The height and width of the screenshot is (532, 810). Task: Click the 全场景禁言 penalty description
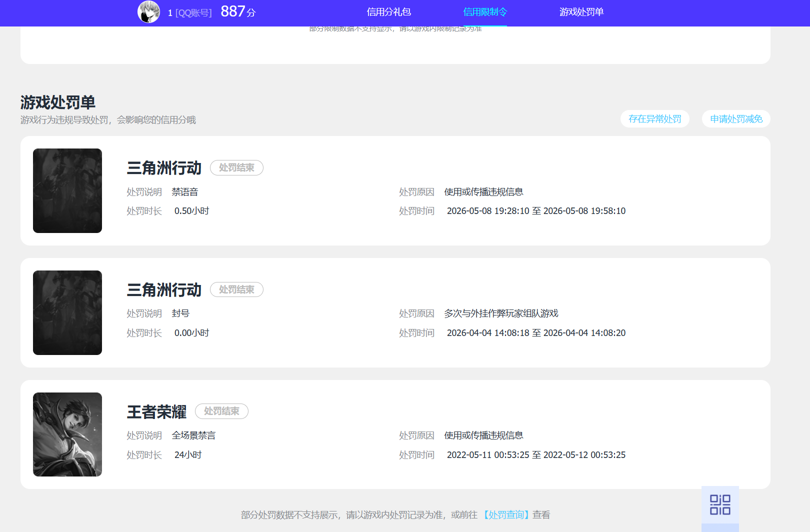pyautogui.click(x=193, y=435)
